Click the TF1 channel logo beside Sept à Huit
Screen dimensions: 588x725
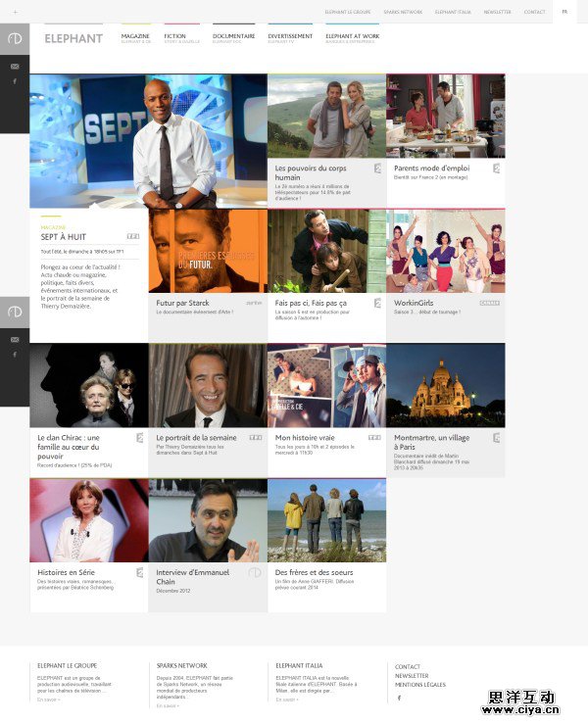point(132,236)
